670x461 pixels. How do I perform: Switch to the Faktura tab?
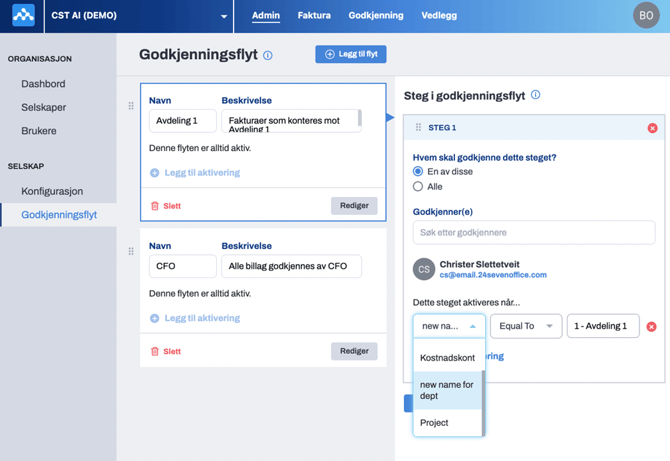314,16
